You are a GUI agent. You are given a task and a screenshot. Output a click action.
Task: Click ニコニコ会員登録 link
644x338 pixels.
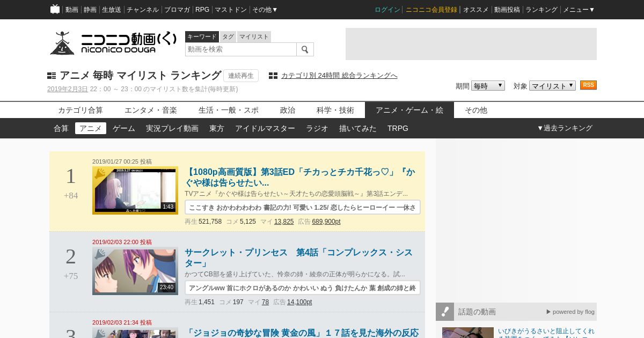click(431, 10)
